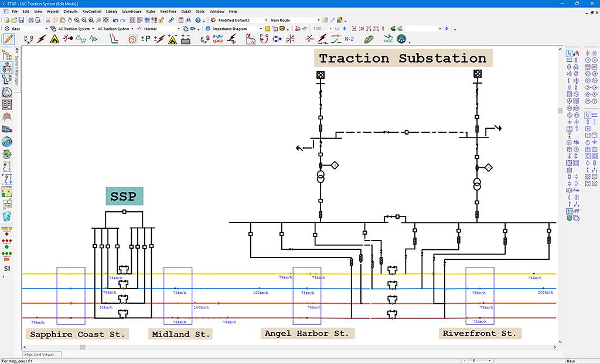Select the pencil Edit Mode tool
The width and height of the screenshot is (600, 364).
point(8,39)
